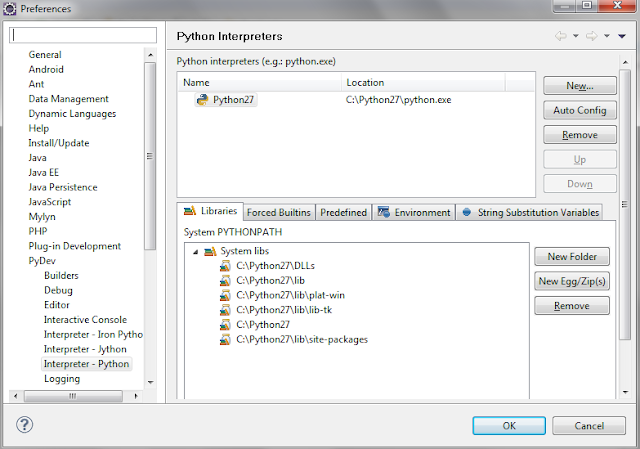This screenshot has width=640, height=449.
Task: Select the Android category
Action: coord(46,69)
